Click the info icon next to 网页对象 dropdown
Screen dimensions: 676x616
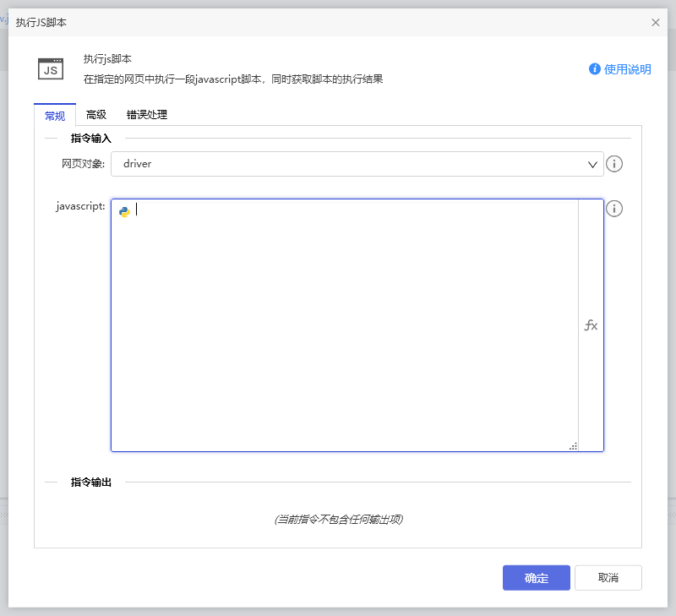point(614,164)
